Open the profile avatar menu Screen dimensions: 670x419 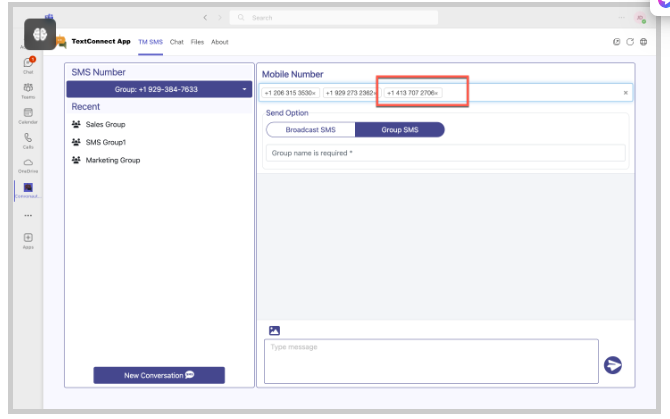tap(640, 18)
